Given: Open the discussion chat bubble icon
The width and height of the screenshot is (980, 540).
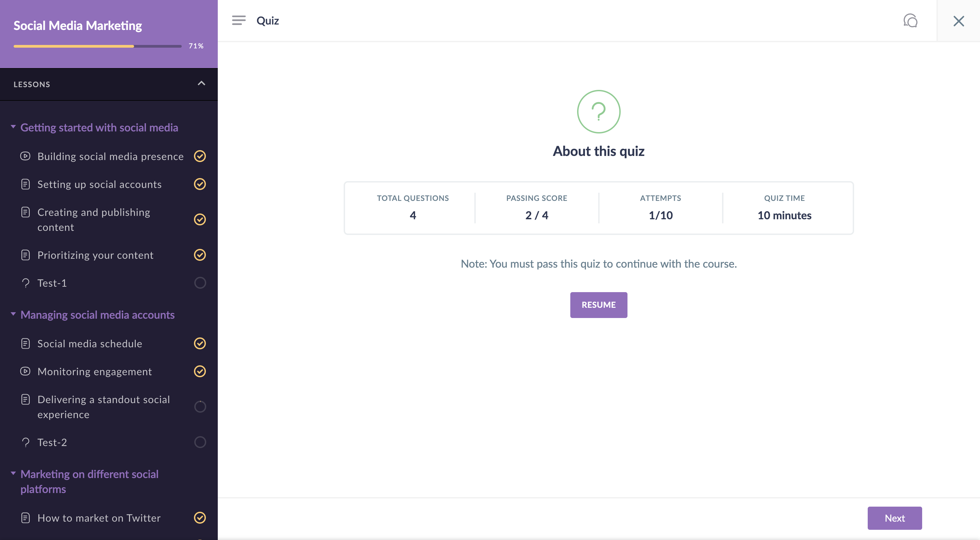Looking at the screenshot, I should (x=910, y=20).
